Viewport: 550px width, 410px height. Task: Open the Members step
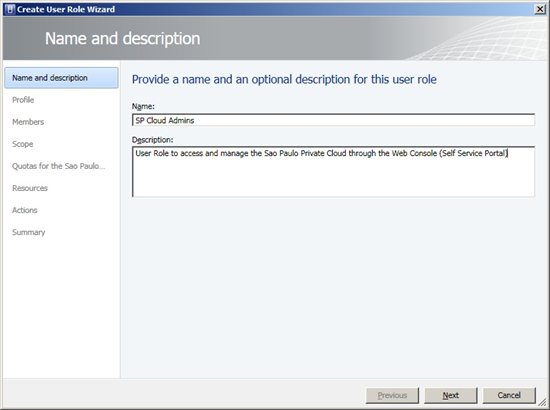tap(28, 122)
